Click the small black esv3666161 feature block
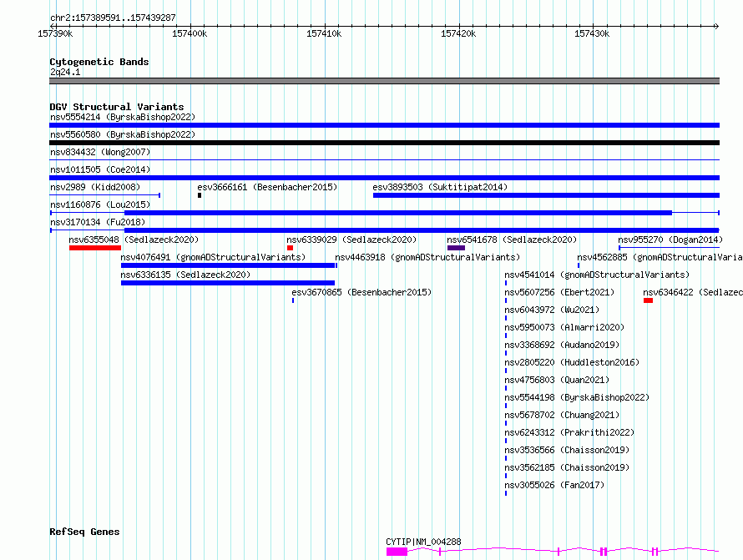The width and height of the screenshot is (743, 560). [200, 195]
